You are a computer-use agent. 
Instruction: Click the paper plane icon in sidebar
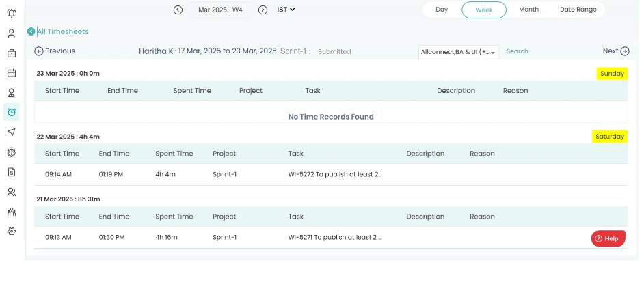12,132
